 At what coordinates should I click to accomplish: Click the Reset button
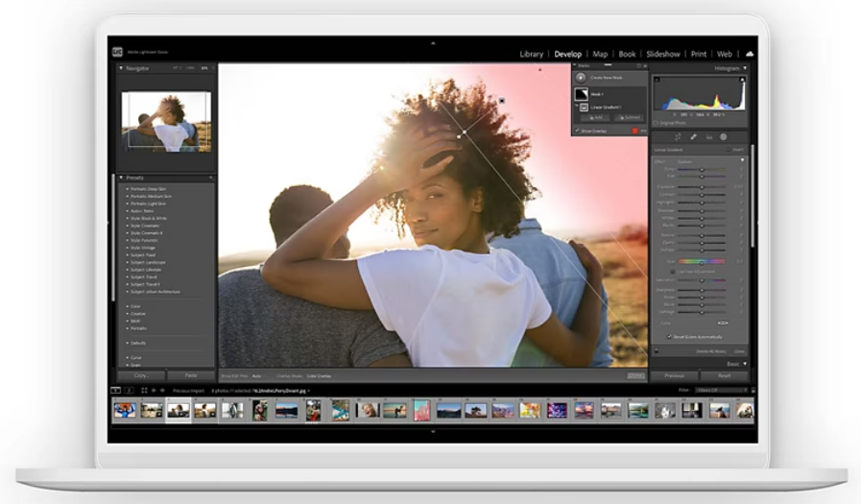pos(725,375)
